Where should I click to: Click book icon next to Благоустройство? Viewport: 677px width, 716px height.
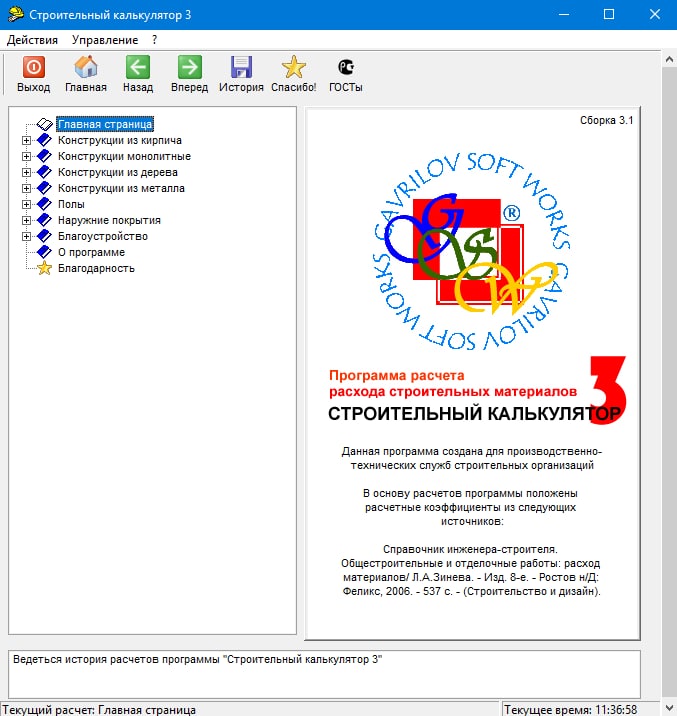[44, 236]
